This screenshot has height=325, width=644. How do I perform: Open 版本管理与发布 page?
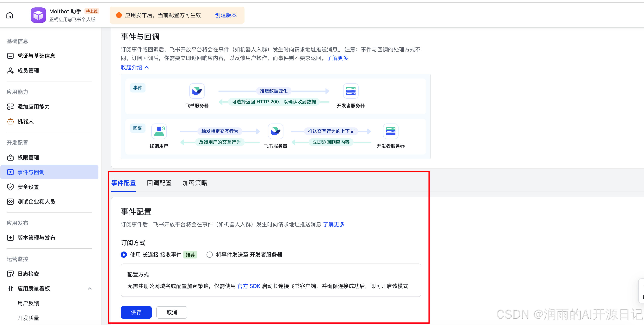(36, 238)
